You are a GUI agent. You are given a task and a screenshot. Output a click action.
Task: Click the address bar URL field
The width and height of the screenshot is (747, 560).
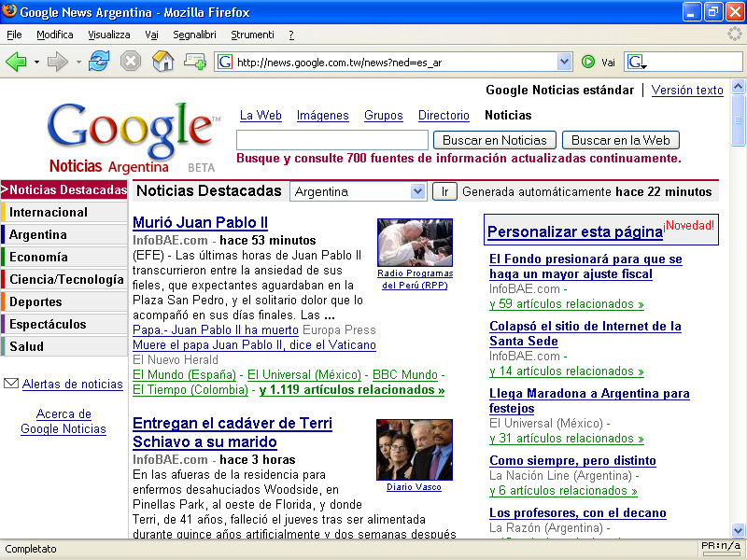pyautogui.click(x=393, y=62)
